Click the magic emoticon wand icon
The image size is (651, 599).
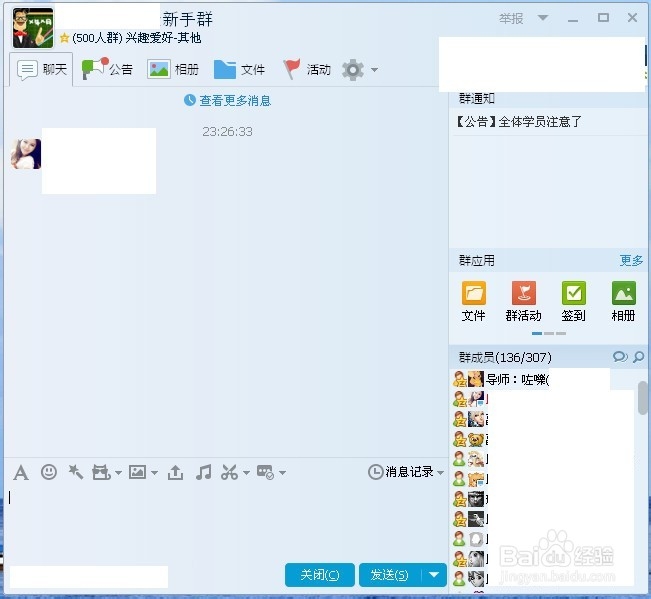coord(76,472)
